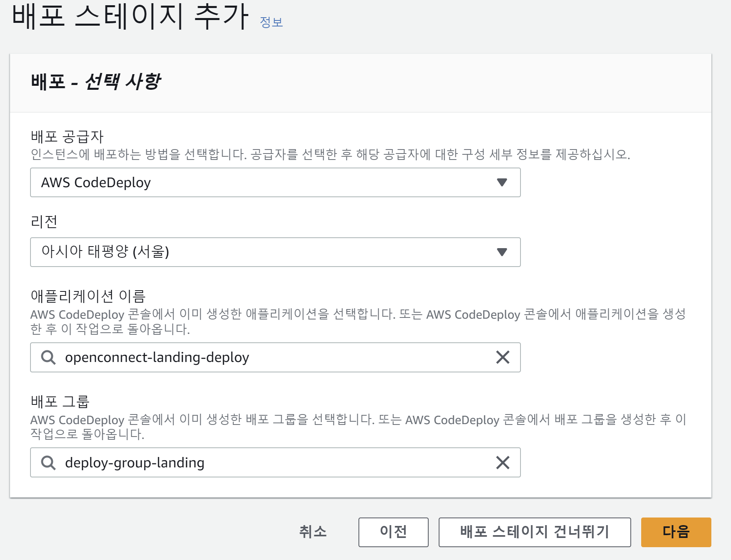The image size is (731, 560).
Task: Click the 애플리케이션 이름 search field
Action: point(275,357)
